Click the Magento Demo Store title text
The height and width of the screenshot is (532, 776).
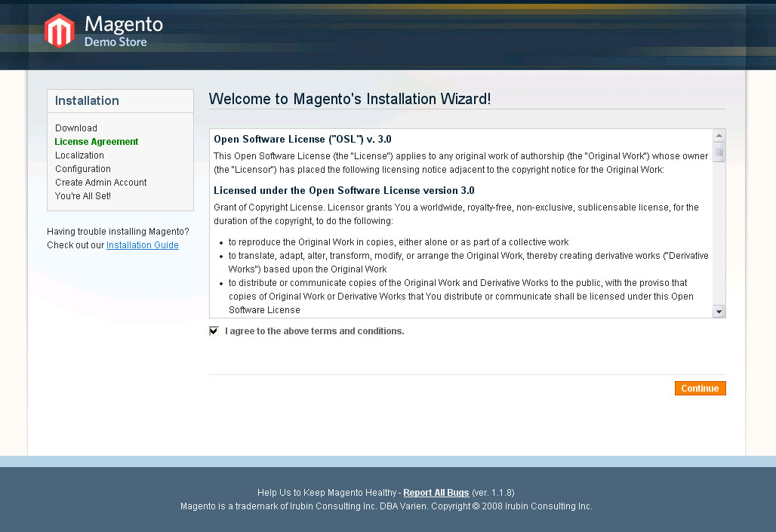pyautogui.click(x=124, y=31)
